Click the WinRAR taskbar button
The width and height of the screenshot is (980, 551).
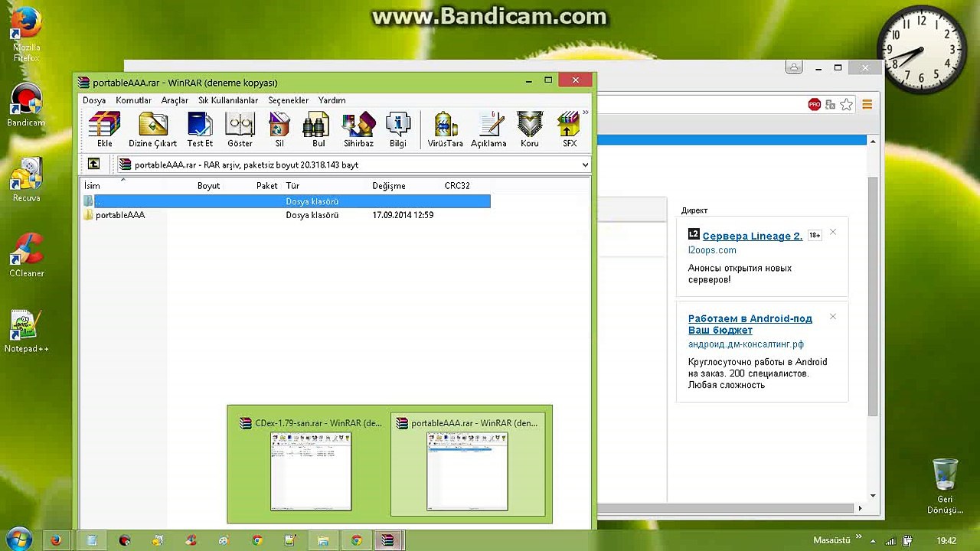[x=388, y=540]
